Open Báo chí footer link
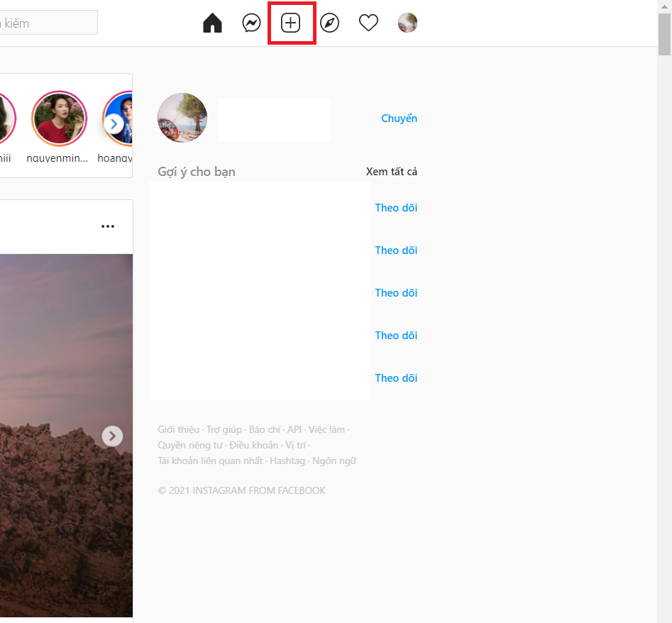Image resolution: width=672 pixels, height=623 pixels. tap(265, 429)
